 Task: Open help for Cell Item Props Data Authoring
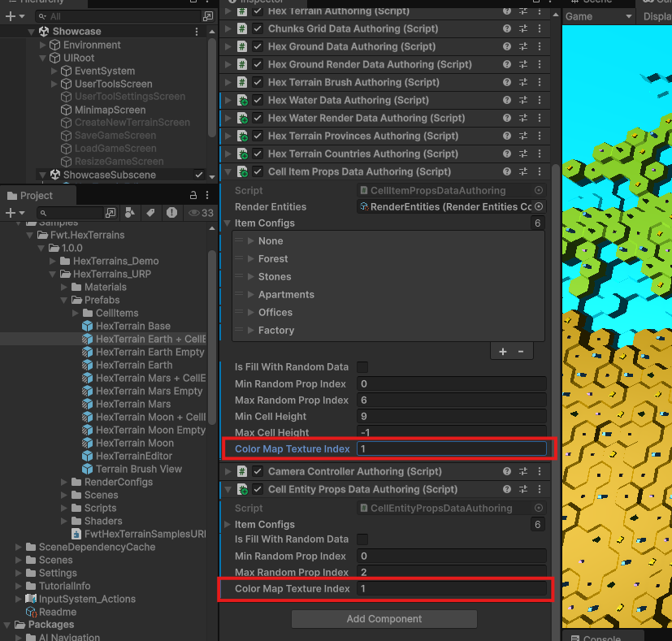point(507,171)
